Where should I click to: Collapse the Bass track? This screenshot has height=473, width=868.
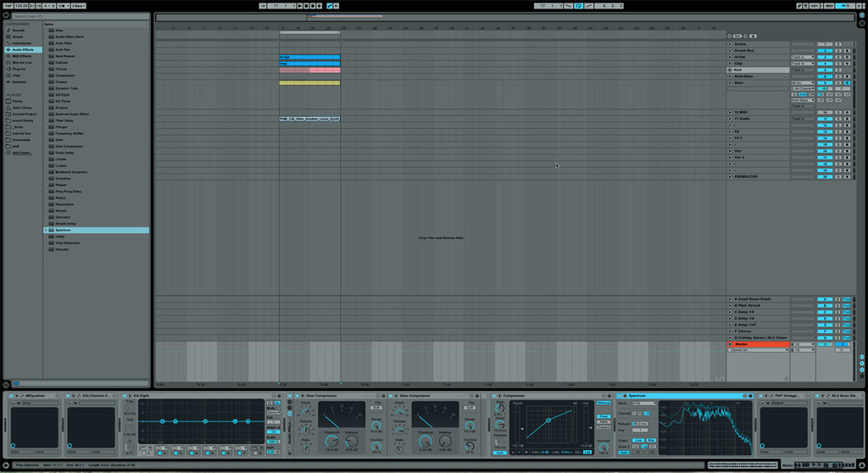point(731,83)
